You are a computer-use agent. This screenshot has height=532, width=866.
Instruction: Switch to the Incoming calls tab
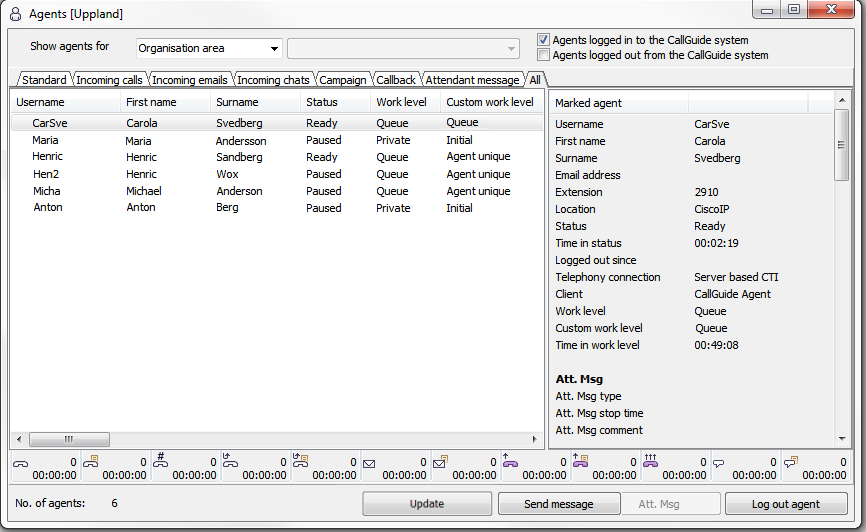coord(109,80)
